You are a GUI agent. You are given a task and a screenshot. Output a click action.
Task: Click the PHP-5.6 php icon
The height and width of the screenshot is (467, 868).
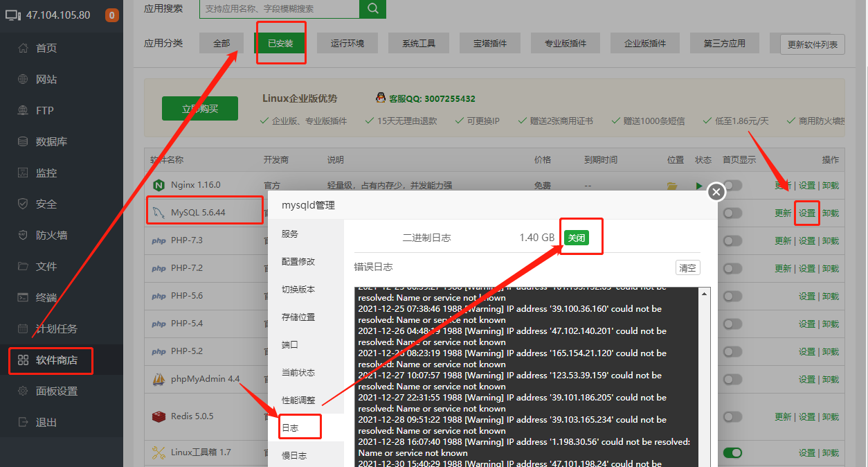pyautogui.click(x=159, y=296)
